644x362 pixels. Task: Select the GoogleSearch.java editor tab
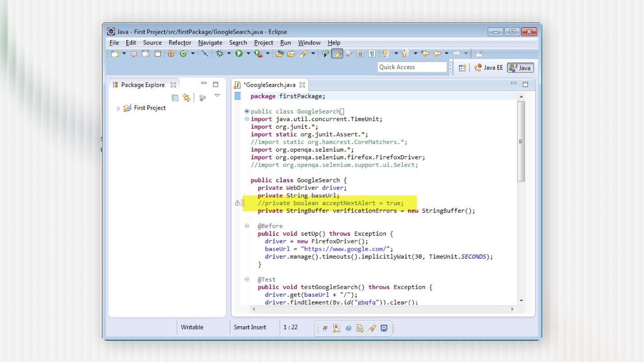(270, 85)
